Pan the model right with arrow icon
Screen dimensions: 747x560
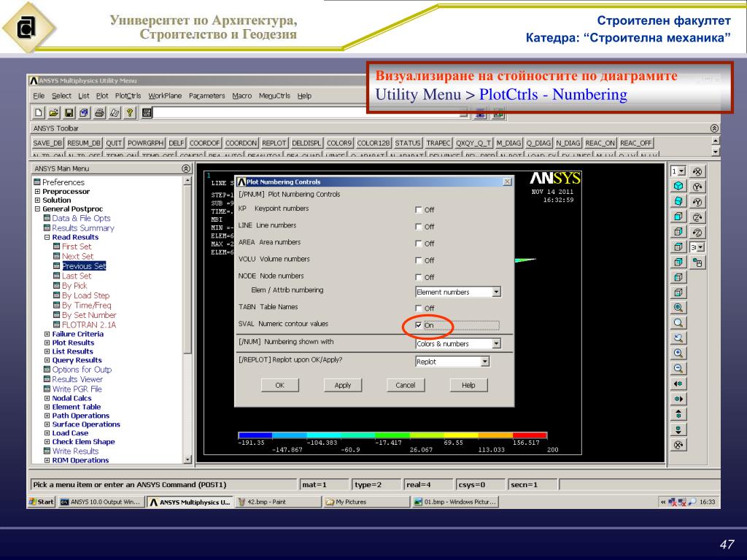pos(678,399)
